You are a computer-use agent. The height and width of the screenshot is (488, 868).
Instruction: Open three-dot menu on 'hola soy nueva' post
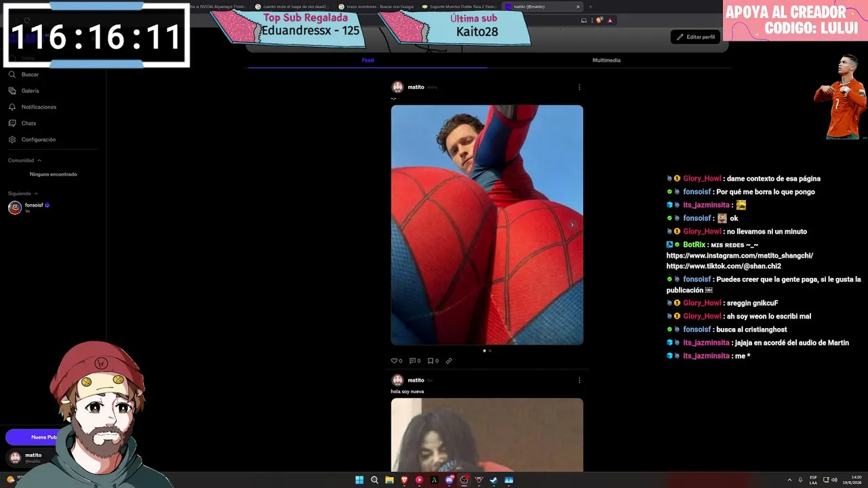[579, 380]
